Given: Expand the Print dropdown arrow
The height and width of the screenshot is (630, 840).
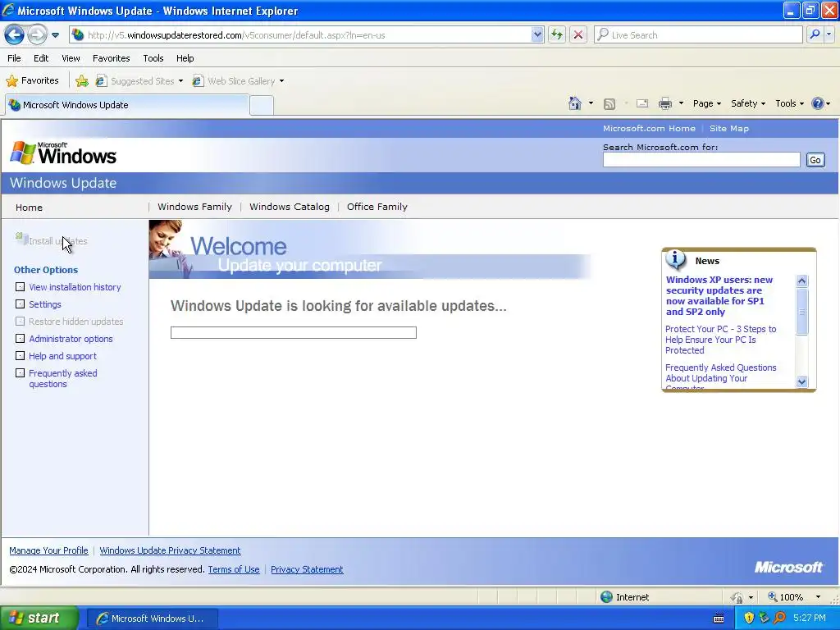Looking at the screenshot, I should (681, 103).
